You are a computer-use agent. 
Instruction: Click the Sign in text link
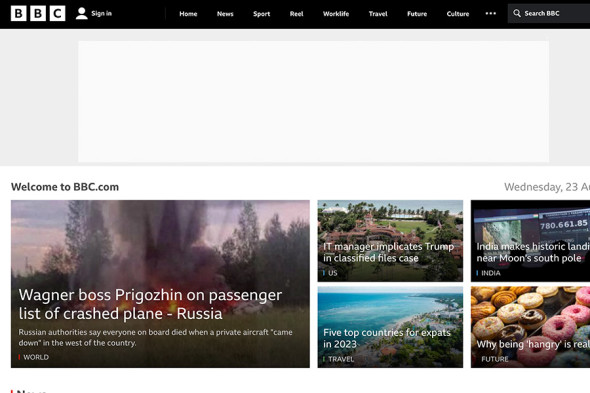click(102, 14)
